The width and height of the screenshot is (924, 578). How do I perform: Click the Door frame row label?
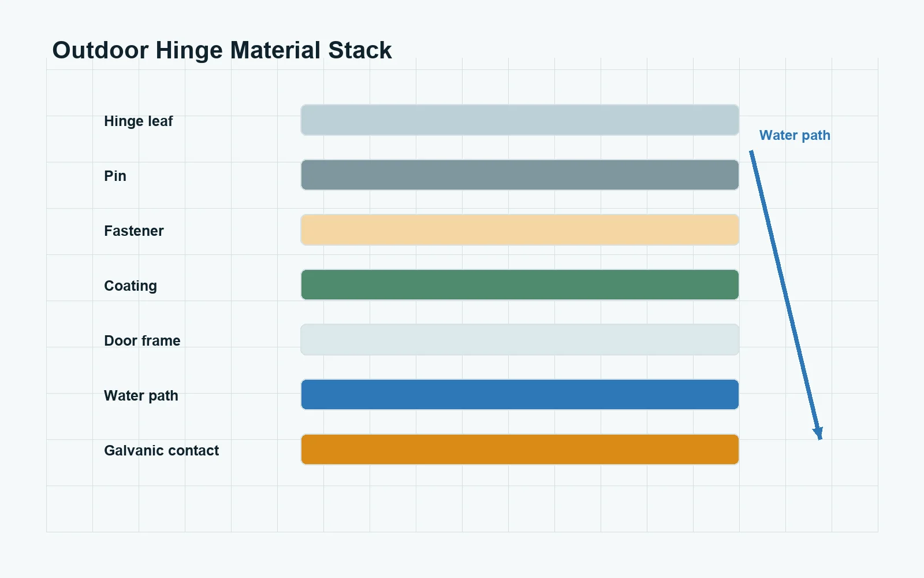pyautogui.click(x=142, y=341)
